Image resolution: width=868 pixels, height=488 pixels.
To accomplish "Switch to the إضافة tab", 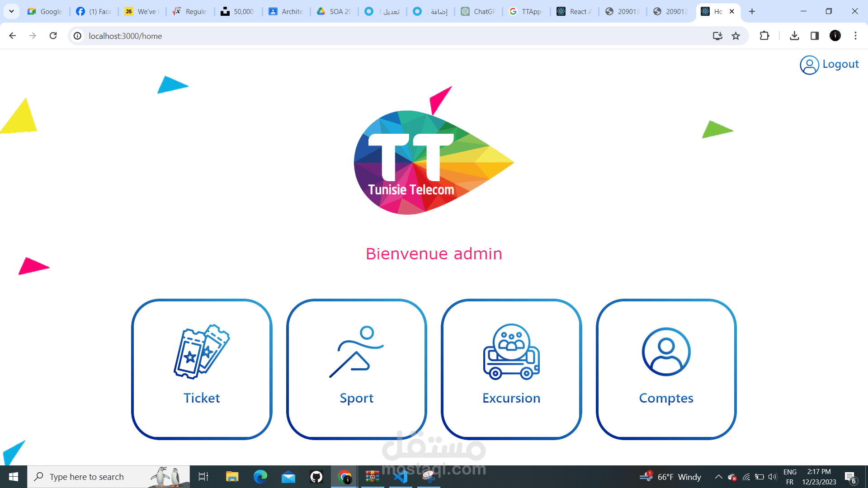I will (430, 11).
